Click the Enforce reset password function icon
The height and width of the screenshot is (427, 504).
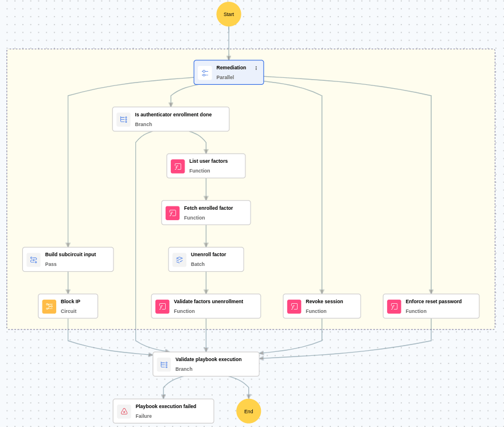pyautogui.click(x=394, y=307)
